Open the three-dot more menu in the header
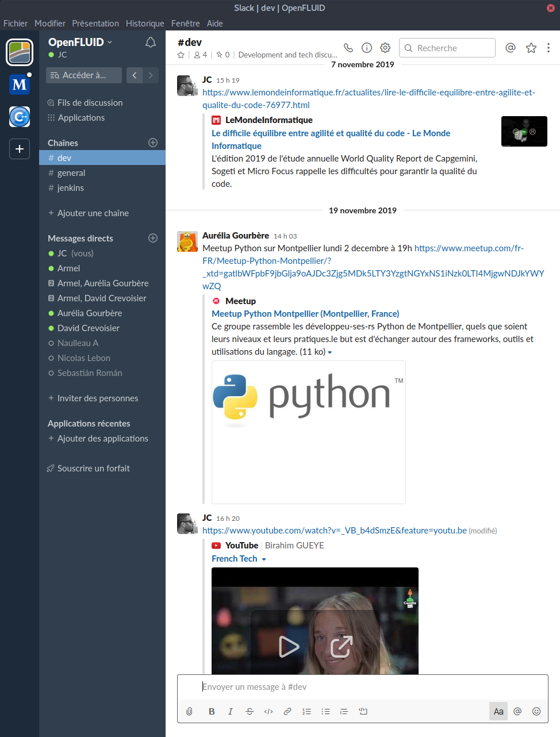560x737 pixels. [x=549, y=48]
